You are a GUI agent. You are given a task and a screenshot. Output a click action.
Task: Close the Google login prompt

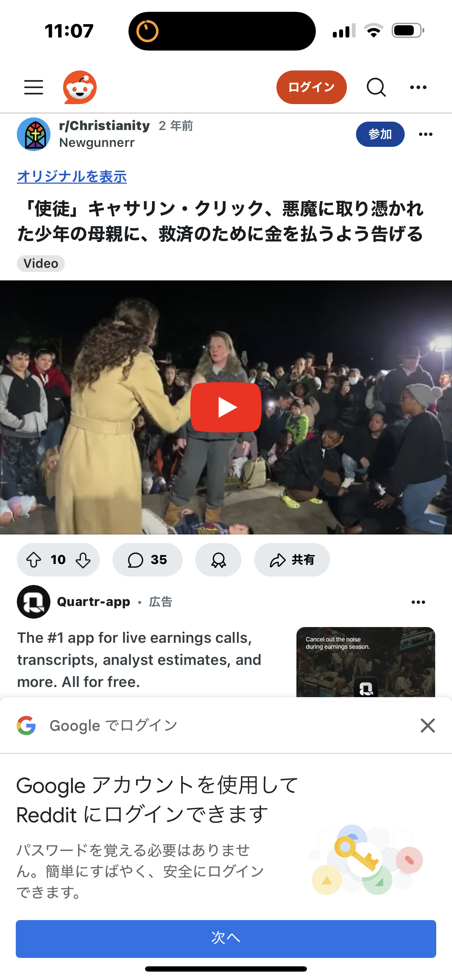(428, 726)
